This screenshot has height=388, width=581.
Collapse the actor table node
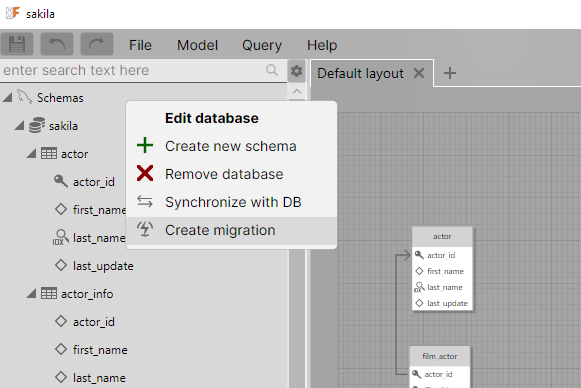(31, 153)
